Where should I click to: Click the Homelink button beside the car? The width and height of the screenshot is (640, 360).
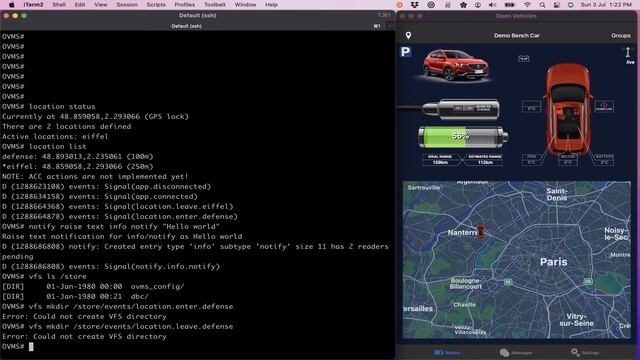(x=604, y=106)
